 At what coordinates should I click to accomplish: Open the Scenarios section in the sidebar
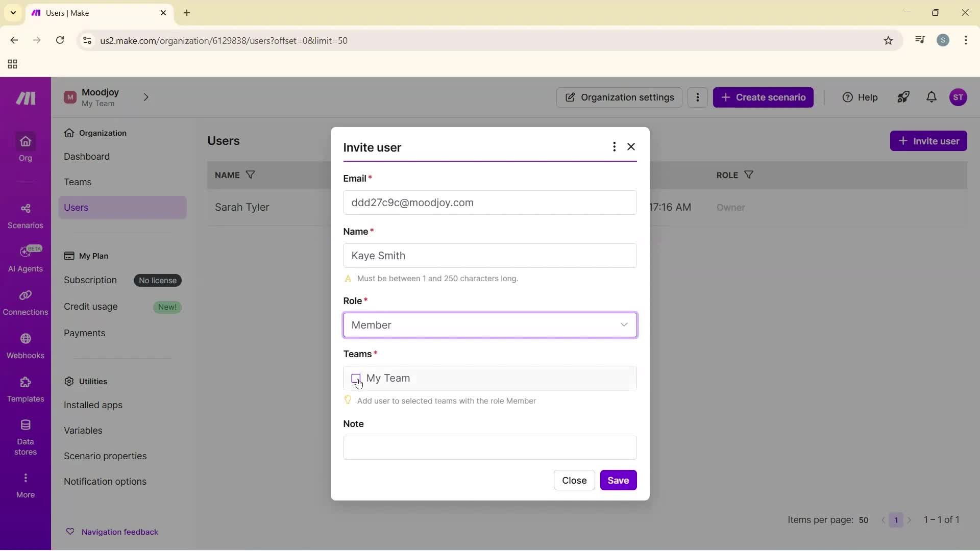coord(25,215)
